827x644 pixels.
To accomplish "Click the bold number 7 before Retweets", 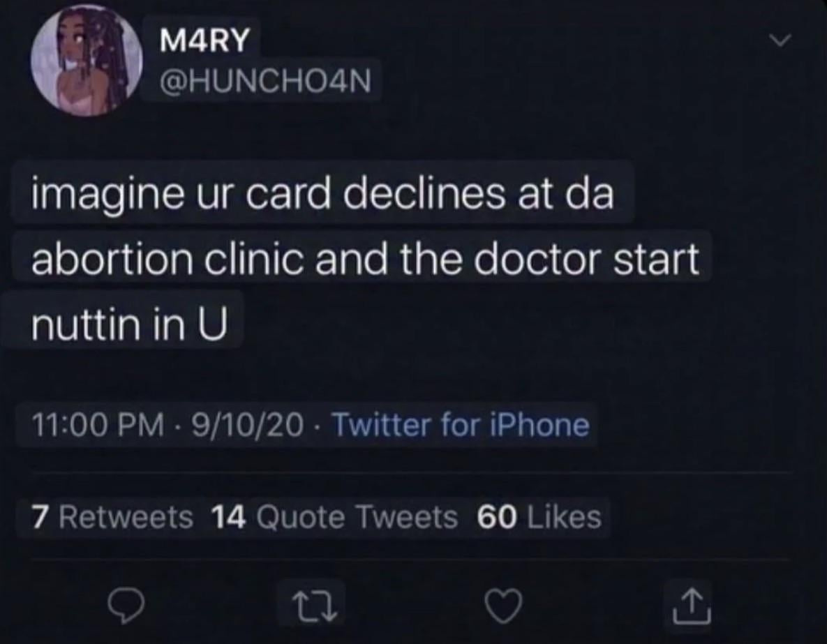I will [x=40, y=517].
